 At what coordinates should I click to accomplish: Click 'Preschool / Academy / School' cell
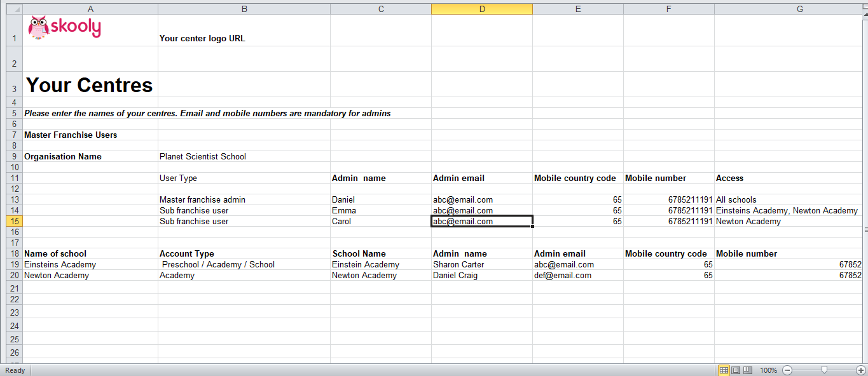click(244, 264)
